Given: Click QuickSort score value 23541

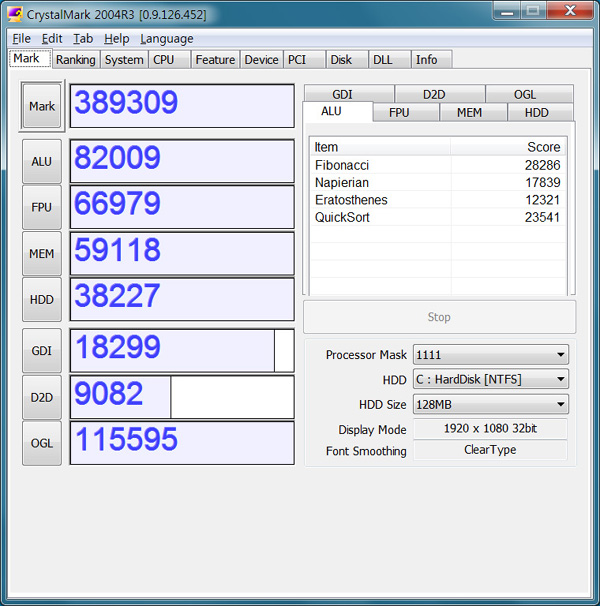Looking at the screenshot, I should pos(542,217).
